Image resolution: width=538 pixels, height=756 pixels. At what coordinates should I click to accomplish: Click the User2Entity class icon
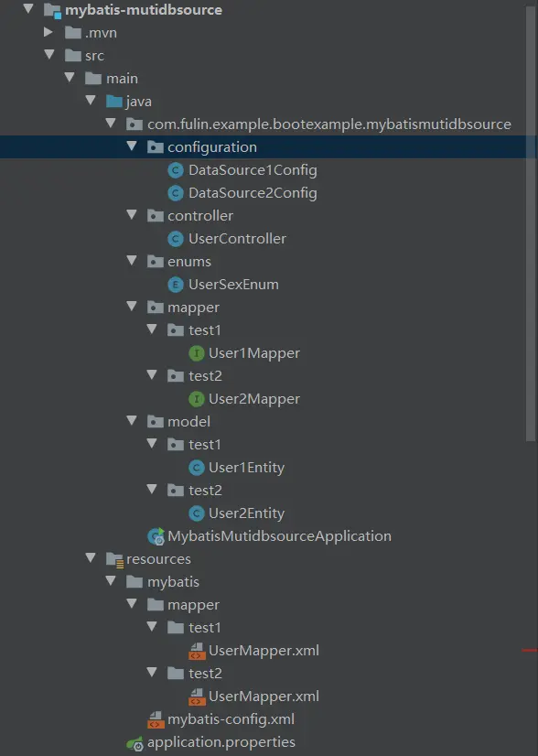(x=196, y=513)
